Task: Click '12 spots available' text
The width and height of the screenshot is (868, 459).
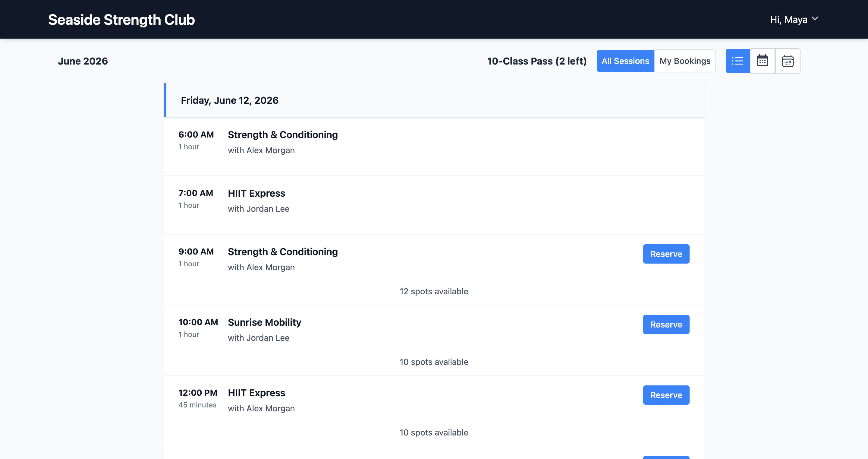Action: click(x=434, y=291)
